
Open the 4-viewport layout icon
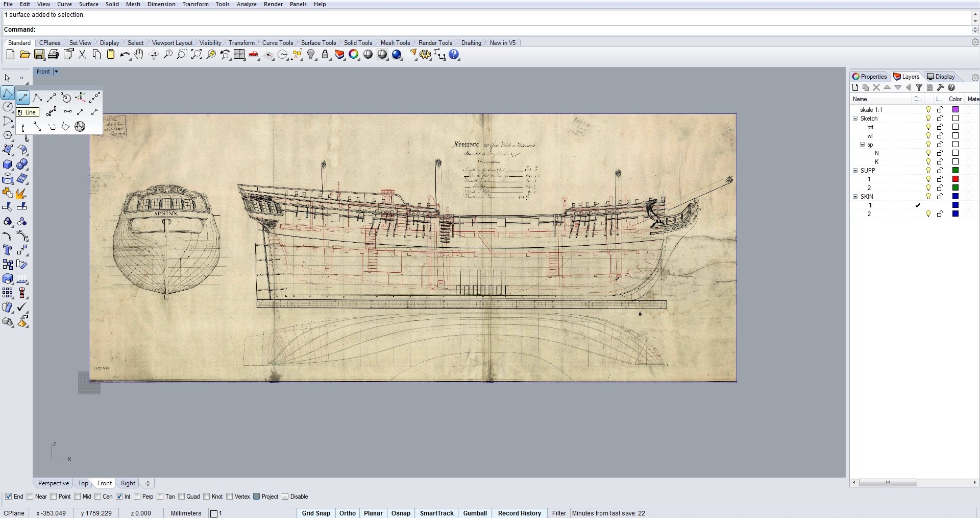(x=239, y=55)
